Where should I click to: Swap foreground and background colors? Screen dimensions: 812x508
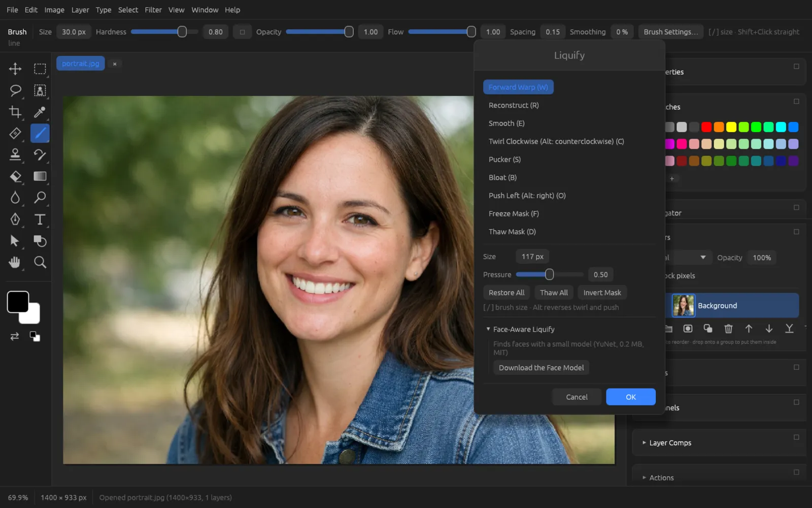pyautogui.click(x=15, y=336)
